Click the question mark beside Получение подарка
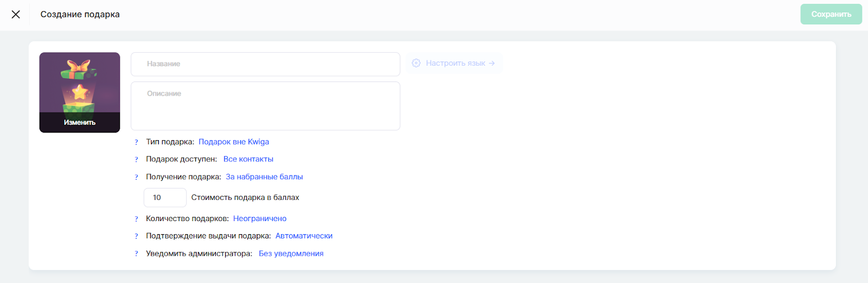The height and width of the screenshot is (283, 868). 136,177
